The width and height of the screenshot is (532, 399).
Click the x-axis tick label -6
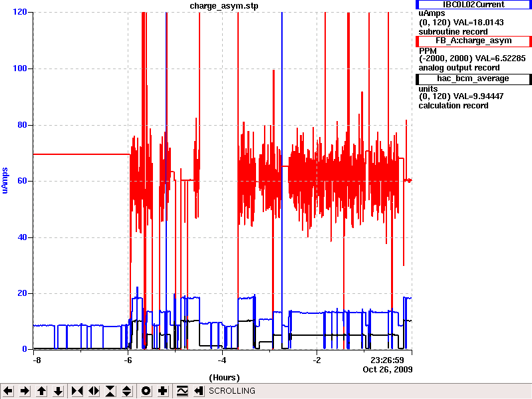point(128,360)
